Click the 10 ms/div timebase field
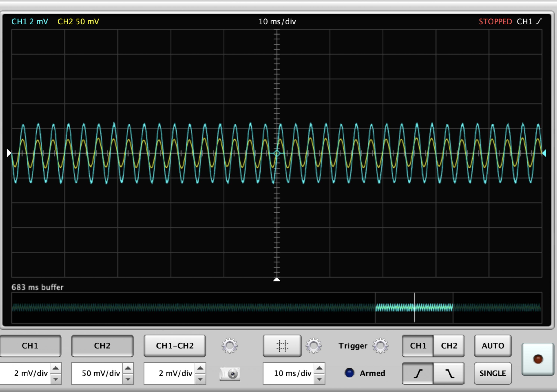This screenshot has width=557, height=392. pyautogui.click(x=289, y=374)
